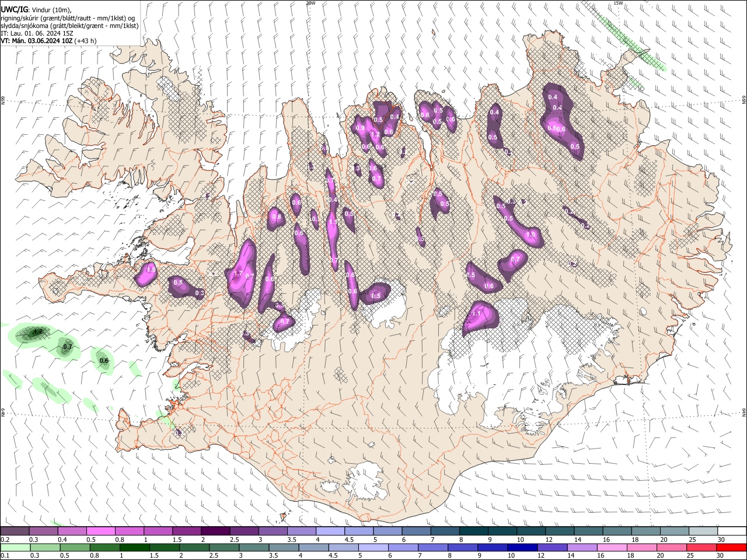
Task: Click the 20W longitude label
Action: click(310, 3)
